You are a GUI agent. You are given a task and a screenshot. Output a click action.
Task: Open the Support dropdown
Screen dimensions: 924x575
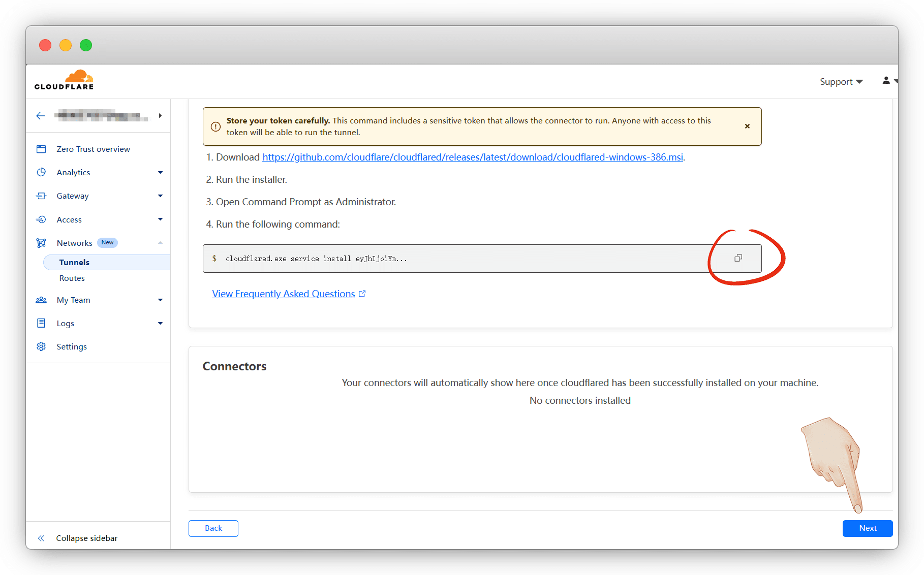click(841, 82)
